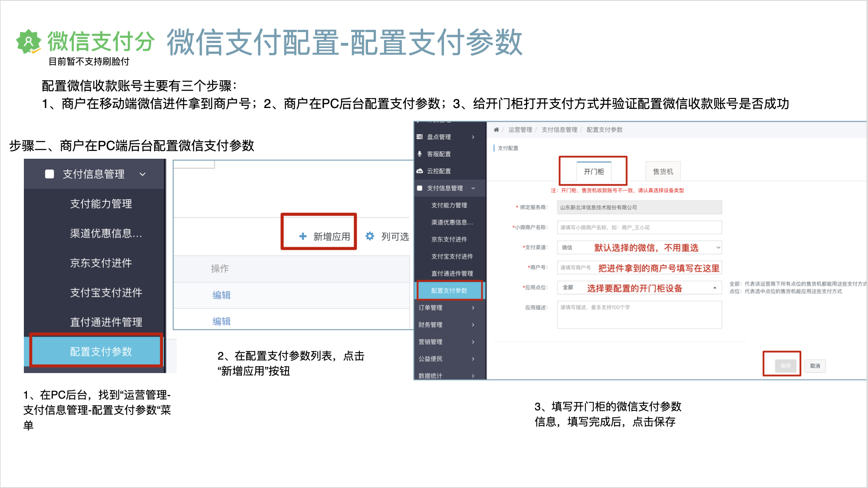Click the 保存 button
Screen dimensions: 868x488
(786, 366)
